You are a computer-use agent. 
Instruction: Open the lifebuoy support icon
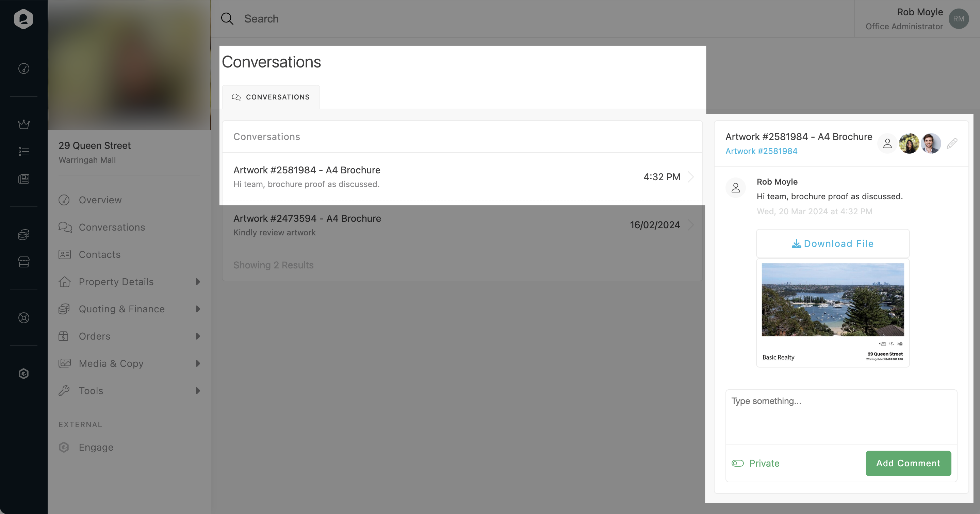23,317
